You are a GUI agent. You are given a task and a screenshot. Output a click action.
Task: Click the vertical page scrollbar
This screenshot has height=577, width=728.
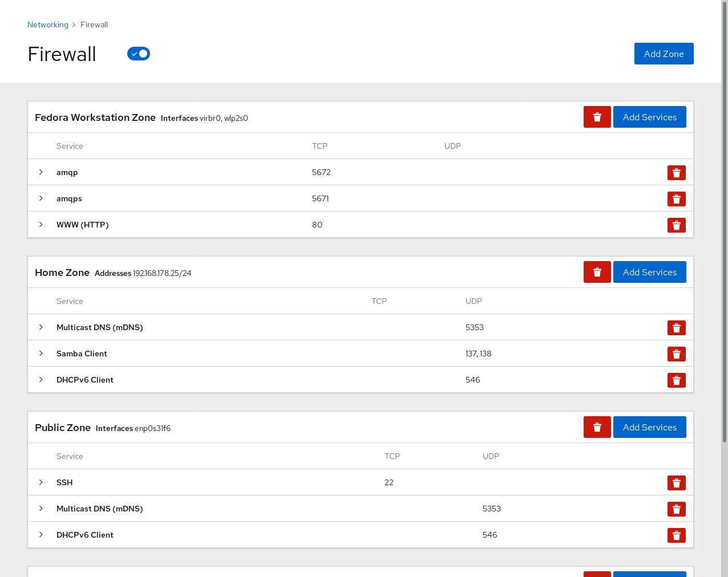pos(724,228)
